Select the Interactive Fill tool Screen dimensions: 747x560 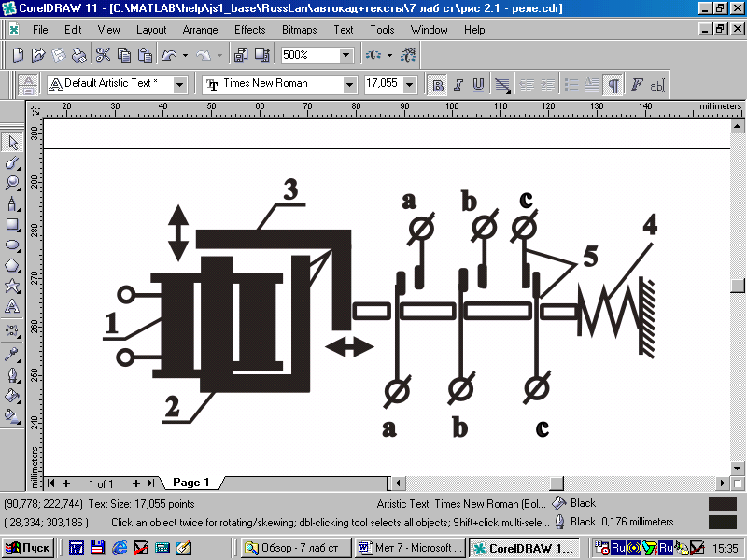pos(12,416)
